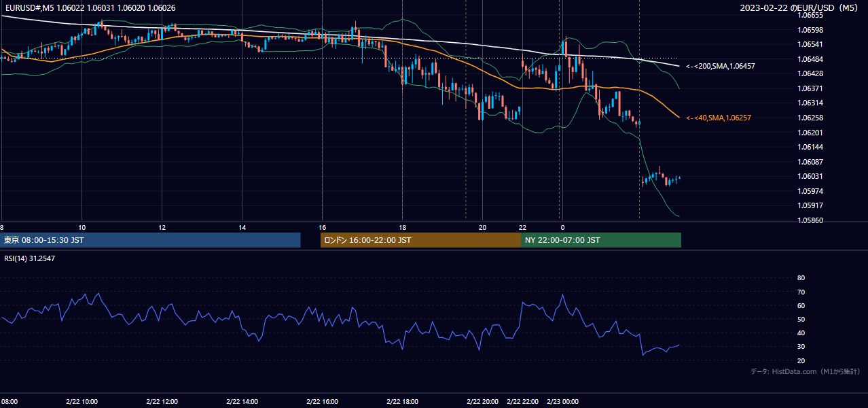This screenshot has height=408, width=868.
Task: Click price axis value 1.05860
Action: (810, 220)
